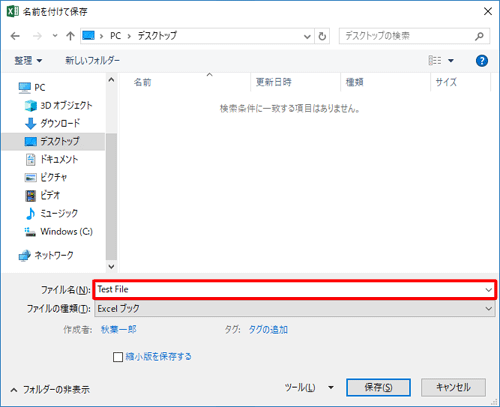Click the キャンセル button
Viewport: 500px width, 407px height.
[x=453, y=387]
